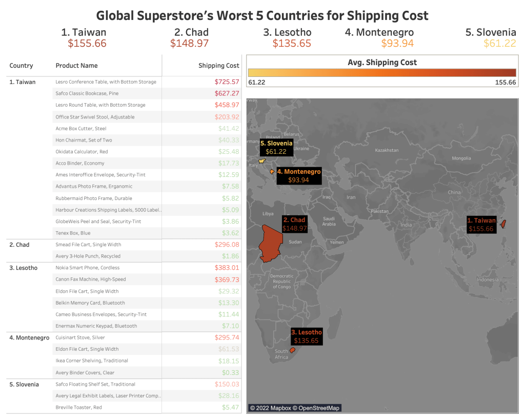The height and width of the screenshot is (420, 525).
Task: Click the Product Name column header
Action: (x=76, y=66)
